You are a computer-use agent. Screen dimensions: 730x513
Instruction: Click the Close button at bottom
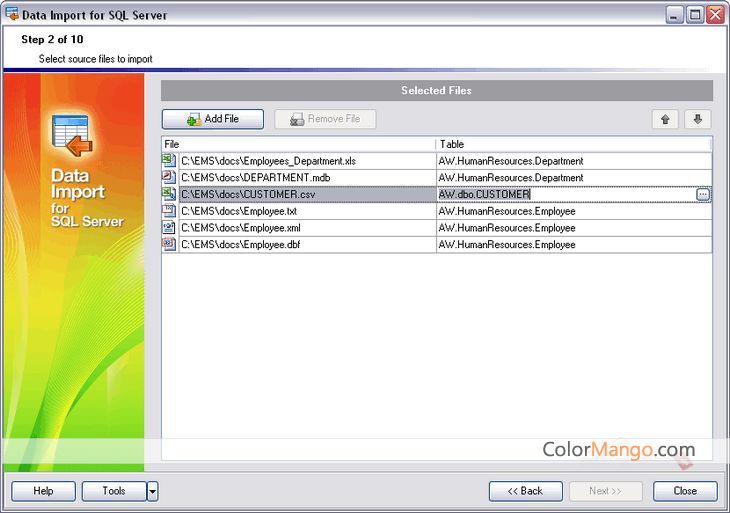coord(685,491)
